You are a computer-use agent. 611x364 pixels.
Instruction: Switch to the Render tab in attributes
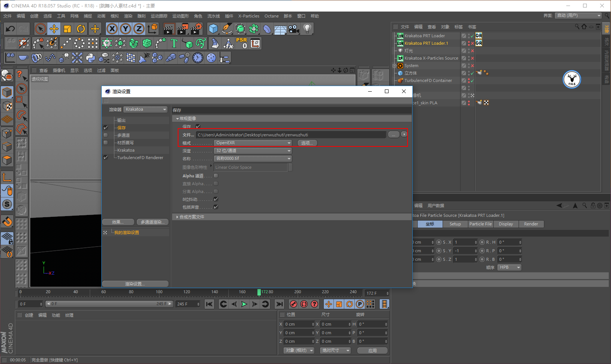tap(531, 224)
